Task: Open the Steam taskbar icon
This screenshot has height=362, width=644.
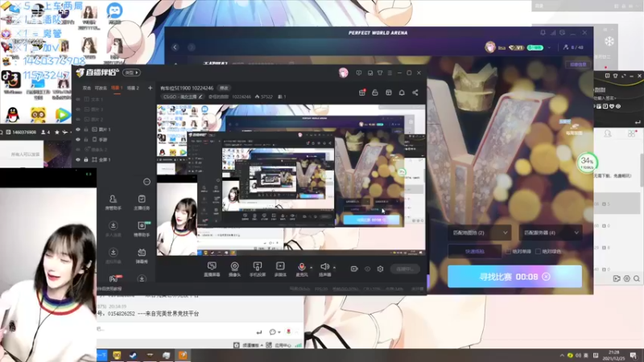Action: tap(133, 355)
